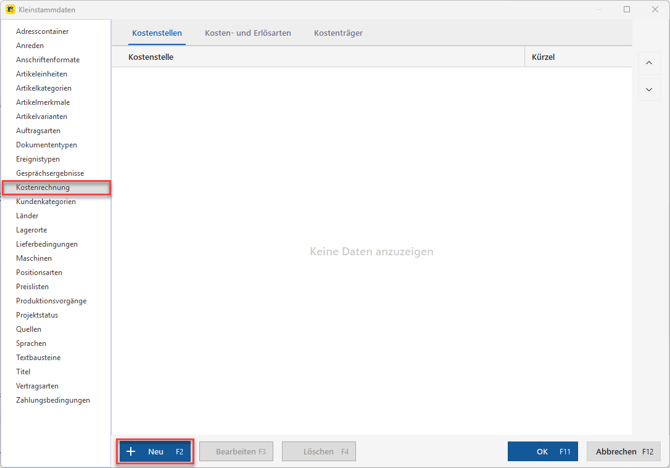Maximize the Kleinstammdaten window
Screen dimensions: 670x468
[626, 9]
